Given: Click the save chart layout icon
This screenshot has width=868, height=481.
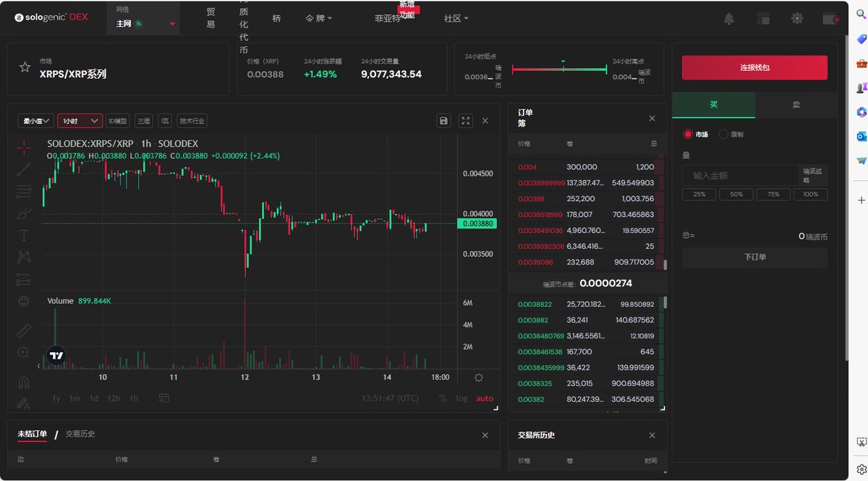Looking at the screenshot, I should coord(443,121).
